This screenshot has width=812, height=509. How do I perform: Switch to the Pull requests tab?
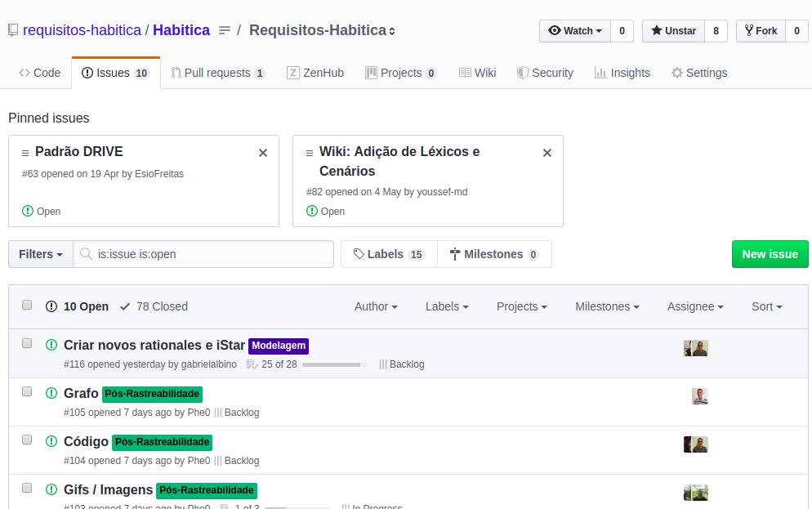[x=218, y=73]
